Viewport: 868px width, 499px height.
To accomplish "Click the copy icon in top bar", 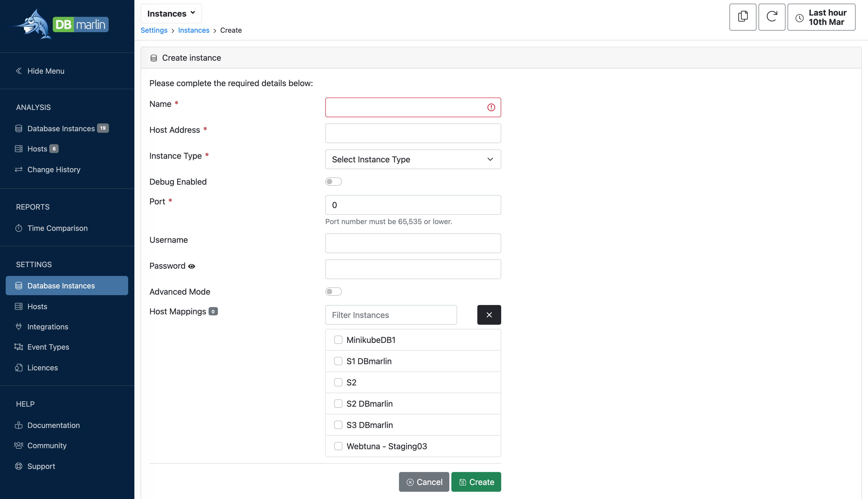I will tap(742, 17).
